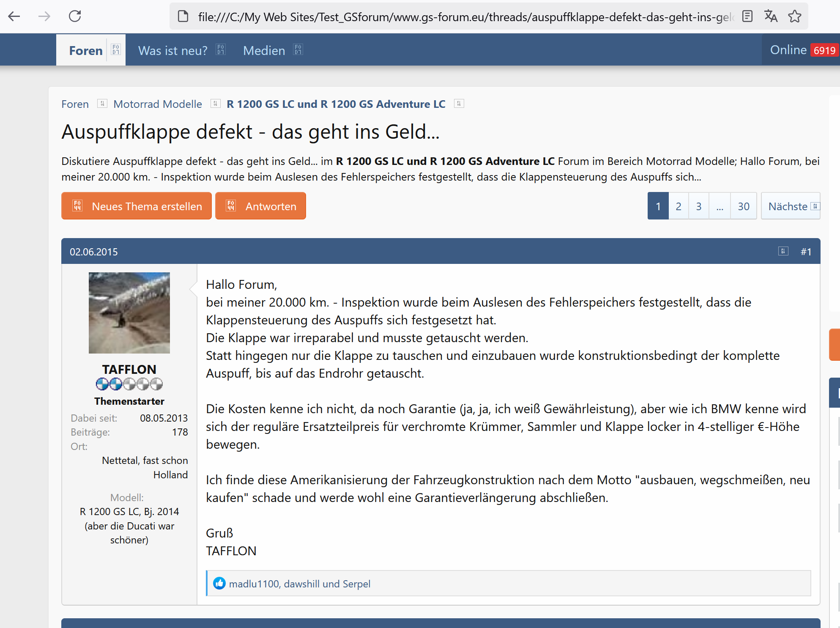
Task: Open Medien menu item
Action: click(x=264, y=50)
